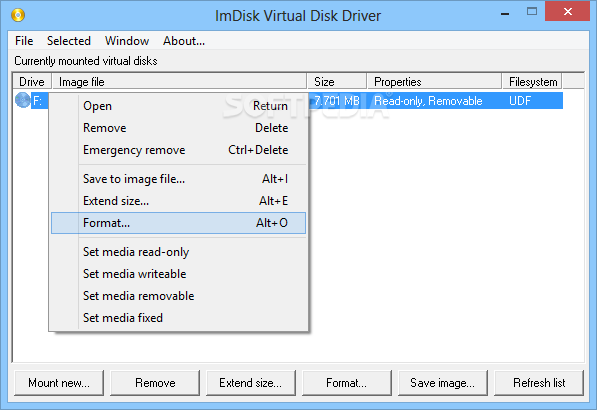Click the Mount new... button
The height and width of the screenshot is (410, 597).
click(59, 383)
